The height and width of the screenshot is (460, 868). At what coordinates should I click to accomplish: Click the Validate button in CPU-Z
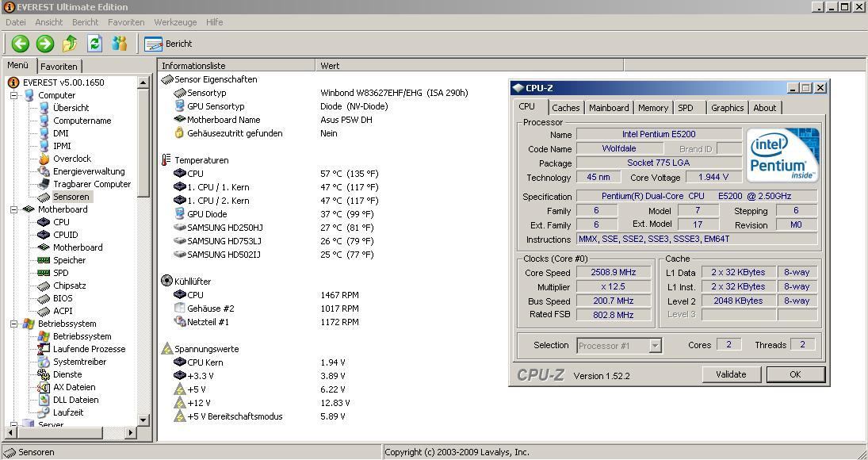click(x=732, y=375)
